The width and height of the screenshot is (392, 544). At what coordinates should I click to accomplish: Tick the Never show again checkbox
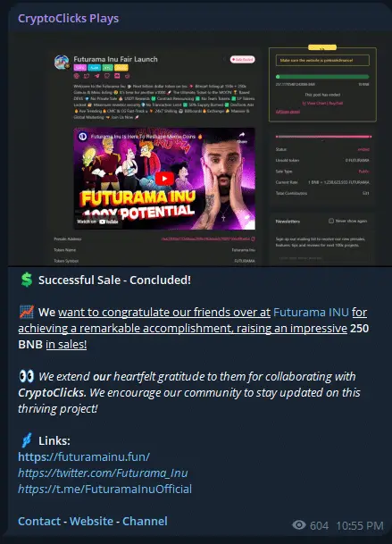tap(331, 221)
